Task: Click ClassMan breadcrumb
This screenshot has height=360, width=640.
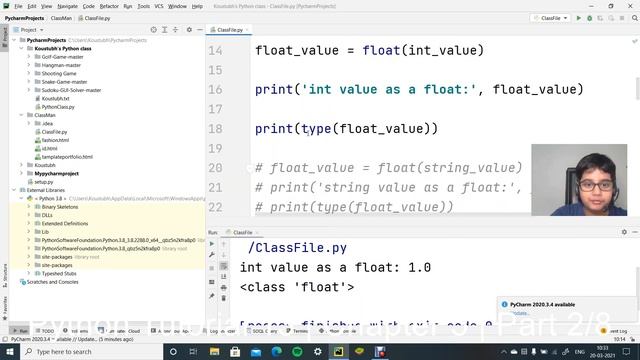Action: coord(61,18)
